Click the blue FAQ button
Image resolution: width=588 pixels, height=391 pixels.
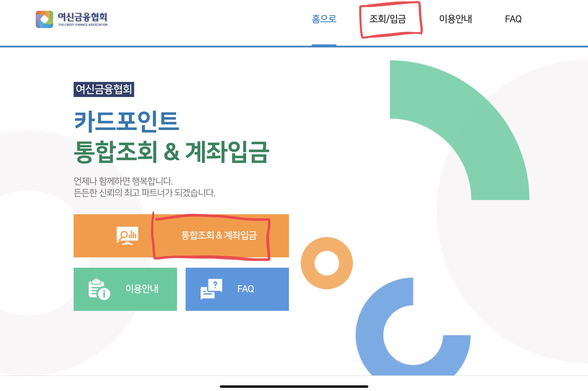point(237,289)
